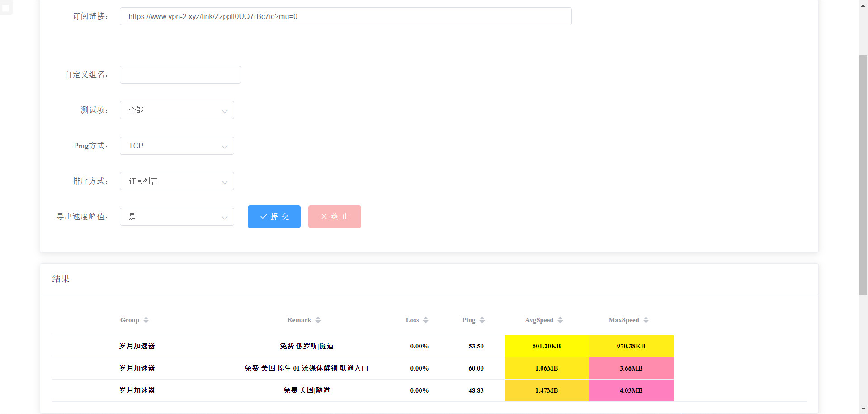The image size is (868, 414).
Task: Expand the 导出速度峰值 dropdown set to 是
Action: tap(177, 217)
